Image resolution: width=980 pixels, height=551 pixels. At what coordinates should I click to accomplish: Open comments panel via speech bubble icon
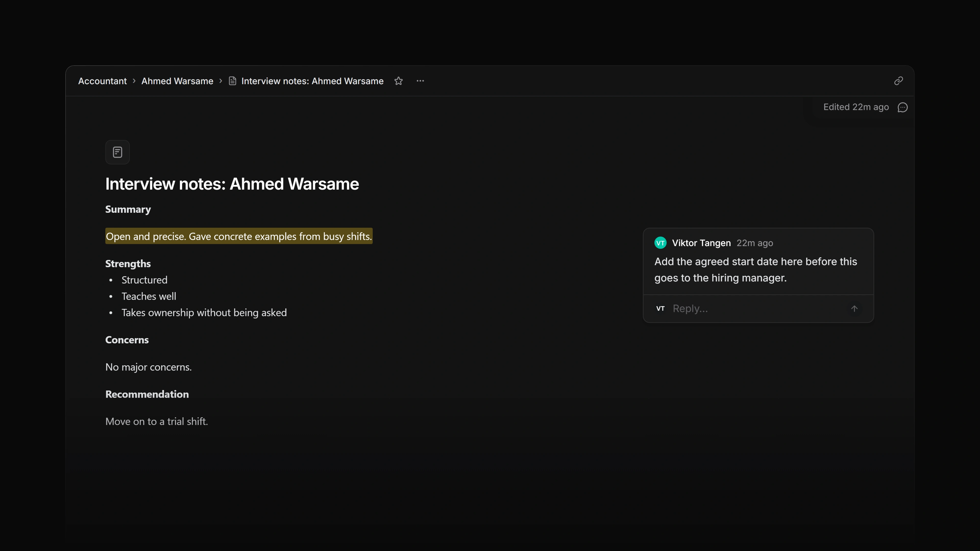click(902, 107)
